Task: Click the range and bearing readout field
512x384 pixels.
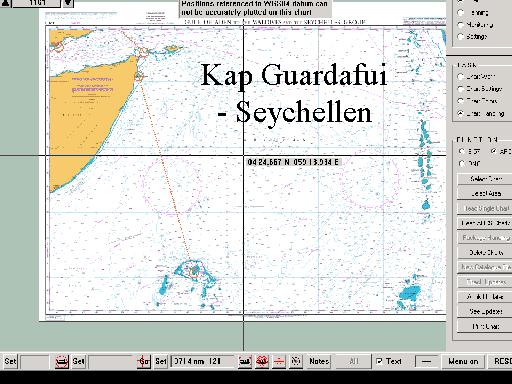Action: click(x=202, y=361)
